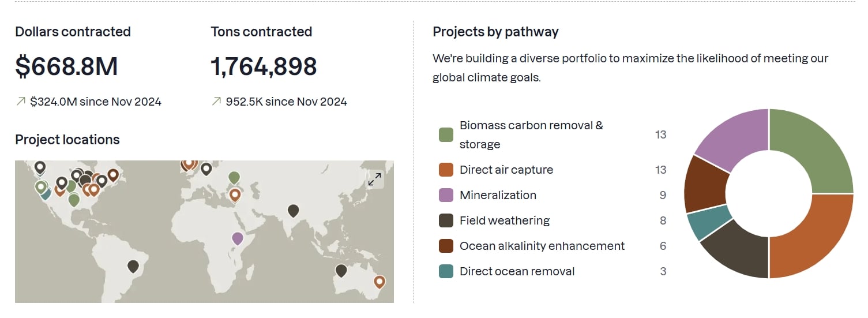Open the green map pin in Eastern Europe

234,177
